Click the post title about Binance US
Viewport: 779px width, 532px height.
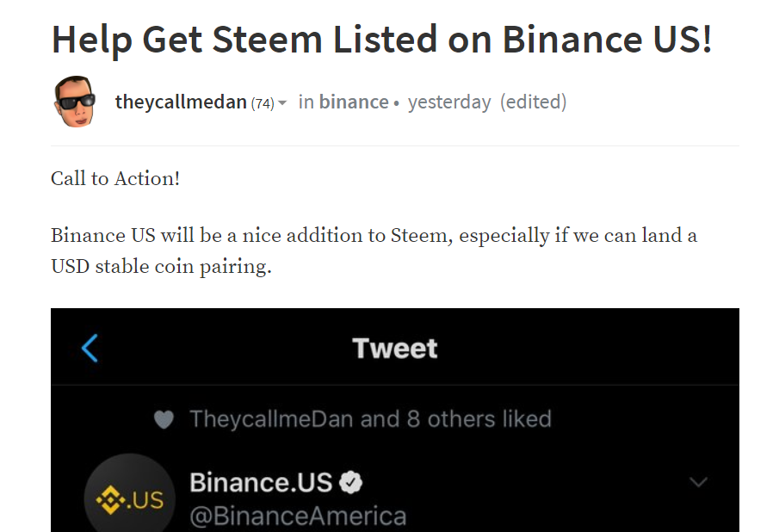381,40
